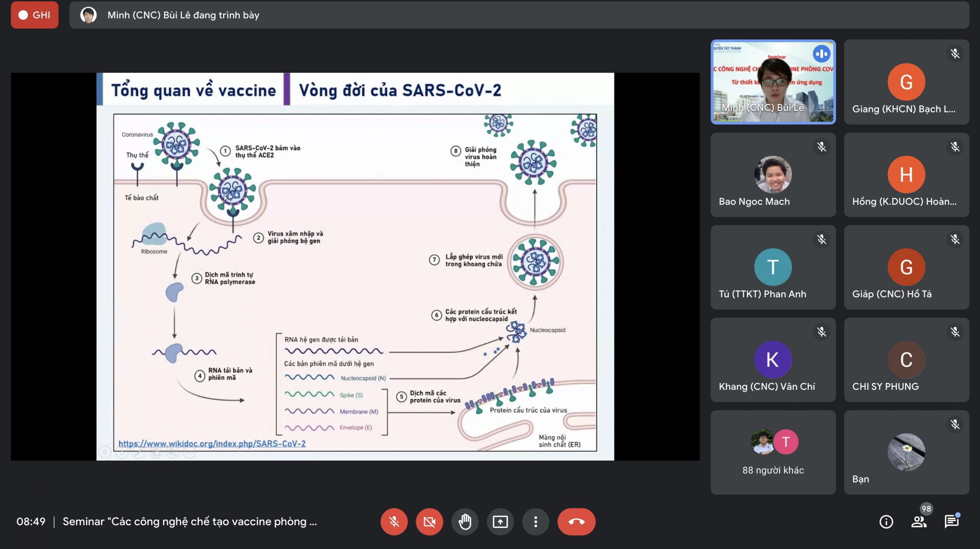Open meeting details info icon

(x=886, y=522)
